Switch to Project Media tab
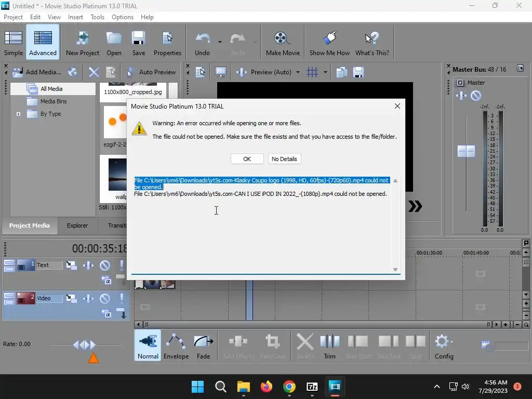This screenshot has width=532, height=399. point(30,225)
